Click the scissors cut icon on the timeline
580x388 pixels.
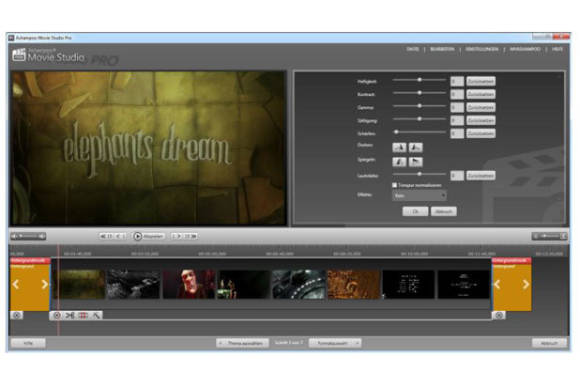70,316
